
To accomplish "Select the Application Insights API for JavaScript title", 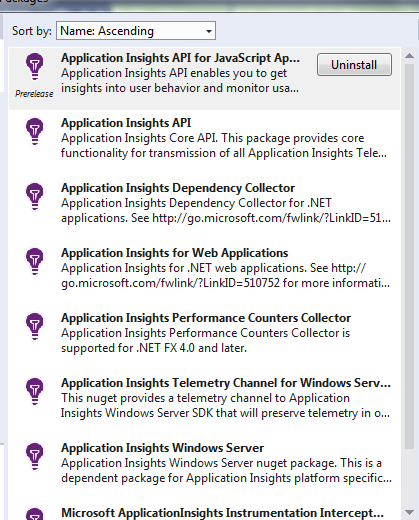I will (x=180, y=58).
